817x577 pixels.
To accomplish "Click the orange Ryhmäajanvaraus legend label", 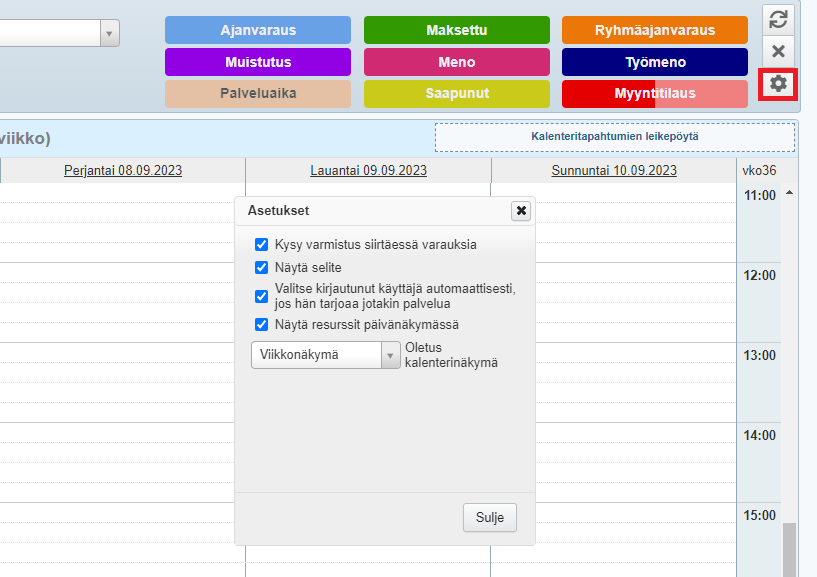I will click(x=654, y=30).
